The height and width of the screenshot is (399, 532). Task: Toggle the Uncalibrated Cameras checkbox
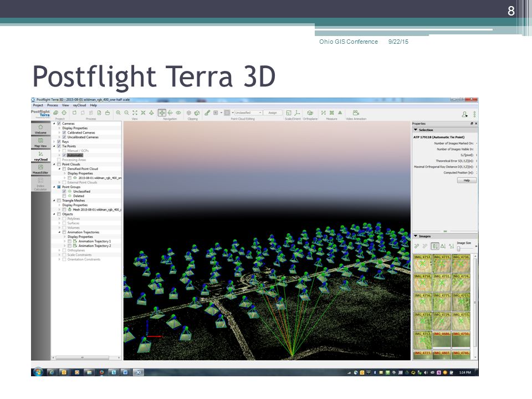pyautogui.click(x=64, y=137)
